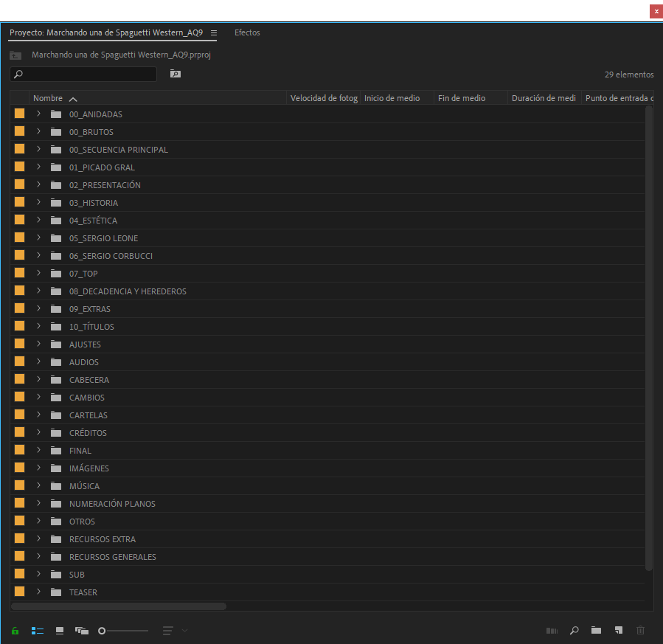
Task: Switch to the Efectos tab
Action: point(247,32)
